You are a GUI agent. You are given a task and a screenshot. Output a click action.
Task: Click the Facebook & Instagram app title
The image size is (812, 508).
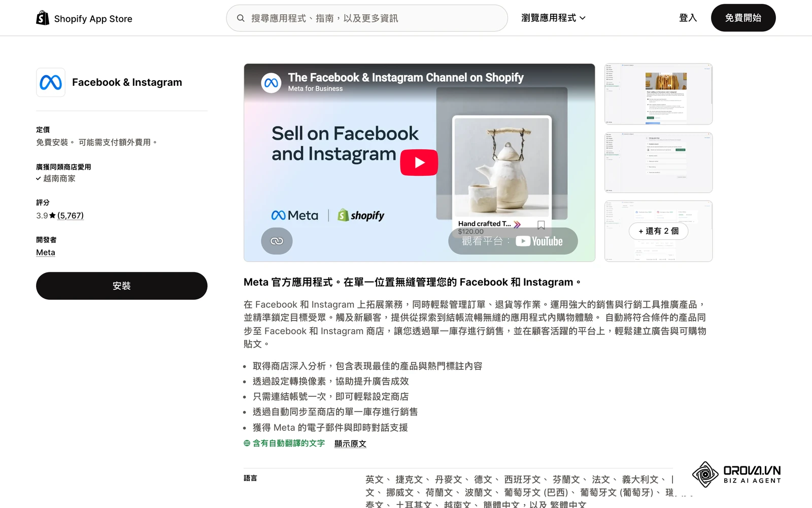pos(127,82)
